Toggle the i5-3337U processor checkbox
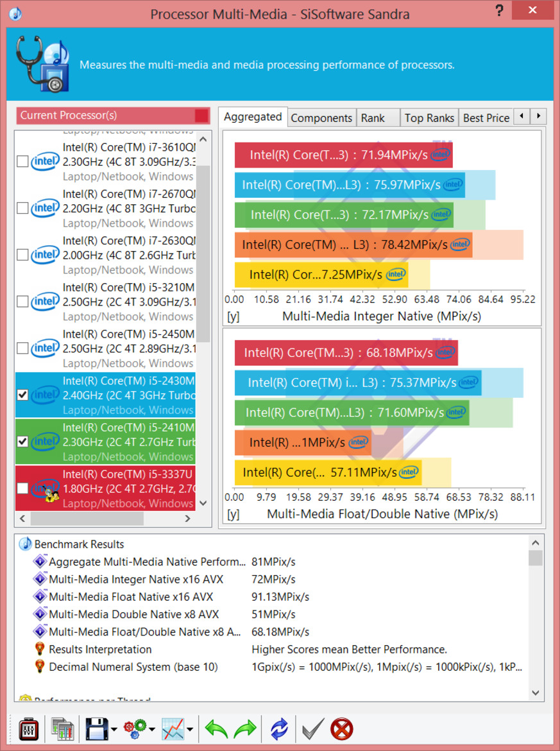The image size is (560, 751). click(22, 488)
